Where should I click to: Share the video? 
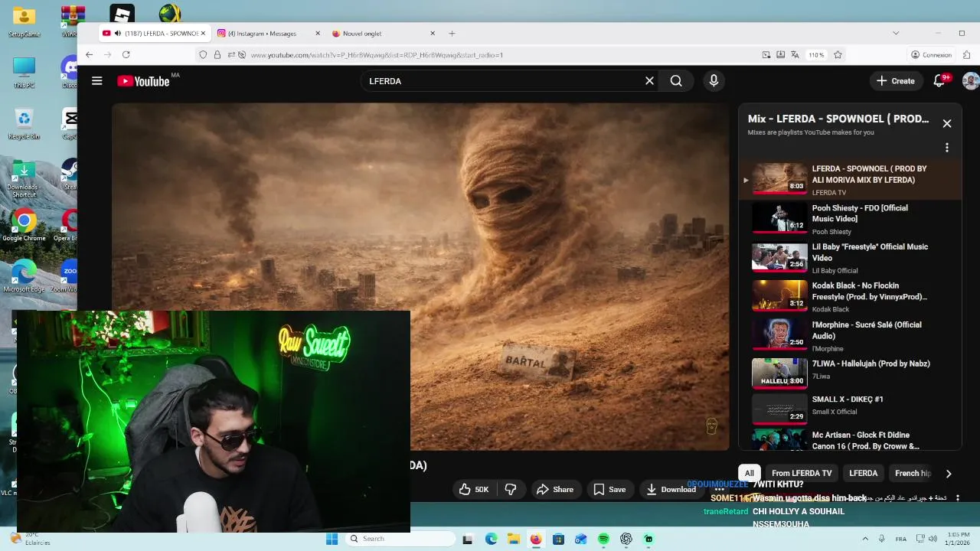click(554, 489)
